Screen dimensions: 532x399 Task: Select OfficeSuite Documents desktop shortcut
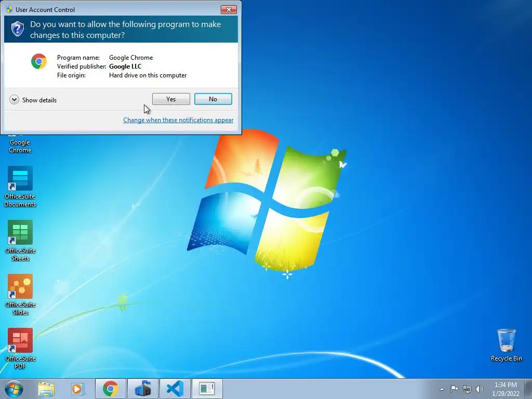pos(20,187)
